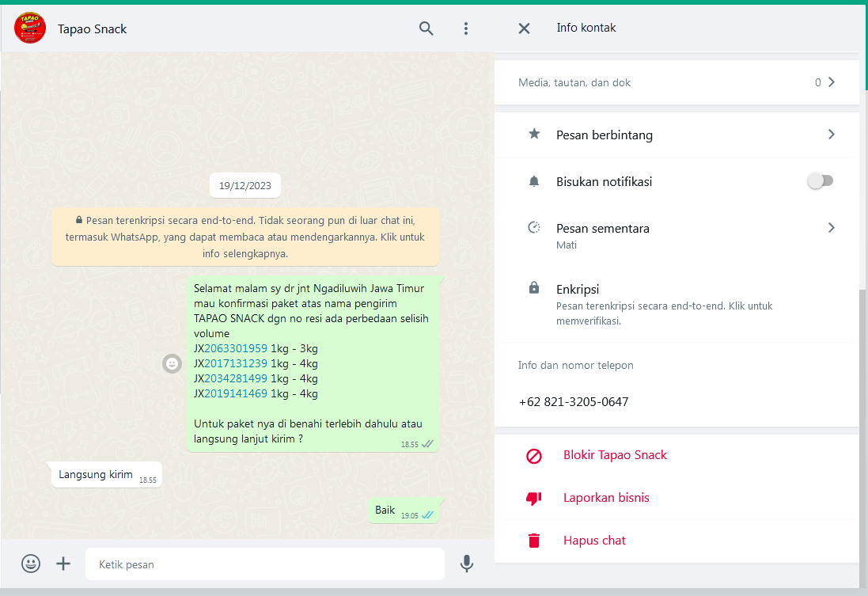Click the Bisukan notifikasi label
Image resolution: width=868 pixels, height=596 pixels.
(x=604, y=182)
